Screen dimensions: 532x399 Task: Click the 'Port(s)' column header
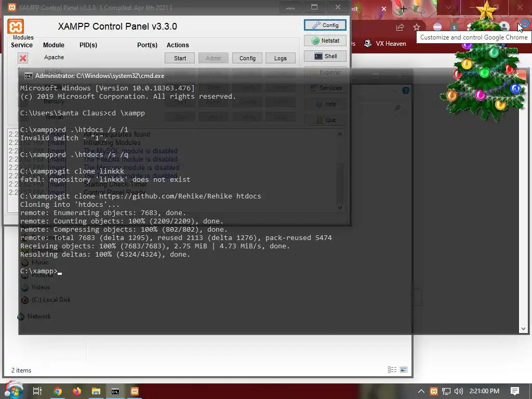[x=147, y=45]
